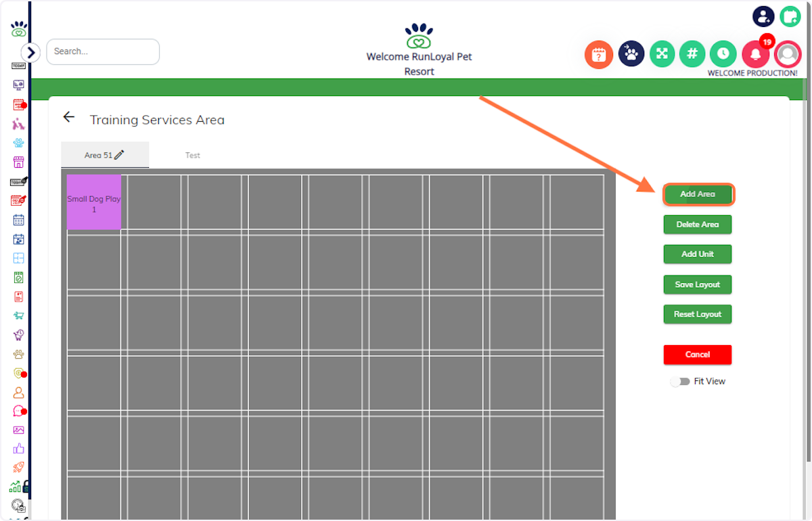Open the clock icon in the header
Screen dimensions: 812x521
coord(723,54)
